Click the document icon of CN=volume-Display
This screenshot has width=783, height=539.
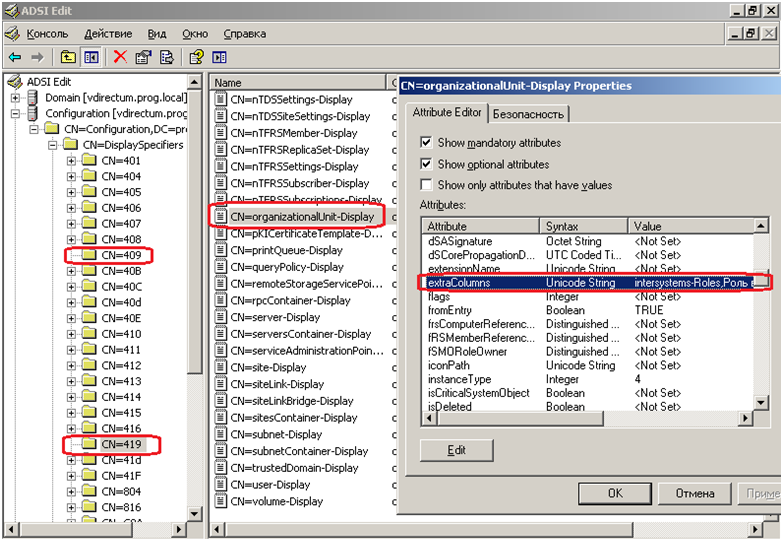pos(220,501)
